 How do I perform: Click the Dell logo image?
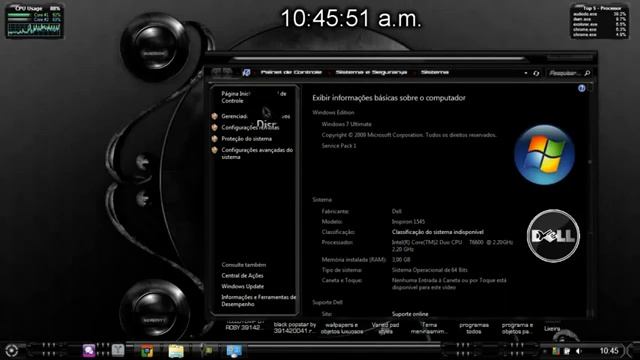pyautogui.click(x=553, y=236)
